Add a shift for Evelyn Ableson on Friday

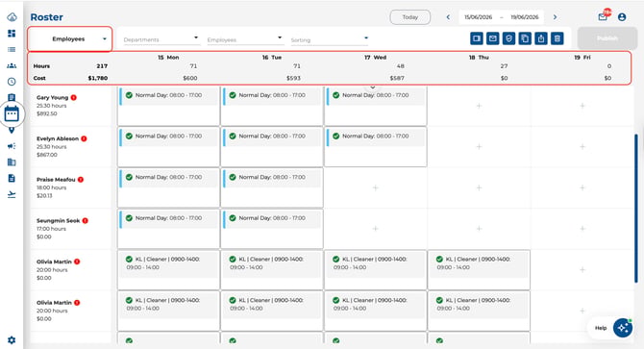pyautogui.click(x=582, y=146)
